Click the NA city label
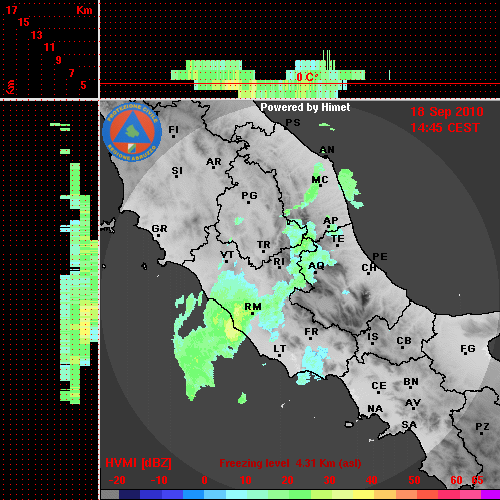The image size is (500, 500). tap(375, 409)
